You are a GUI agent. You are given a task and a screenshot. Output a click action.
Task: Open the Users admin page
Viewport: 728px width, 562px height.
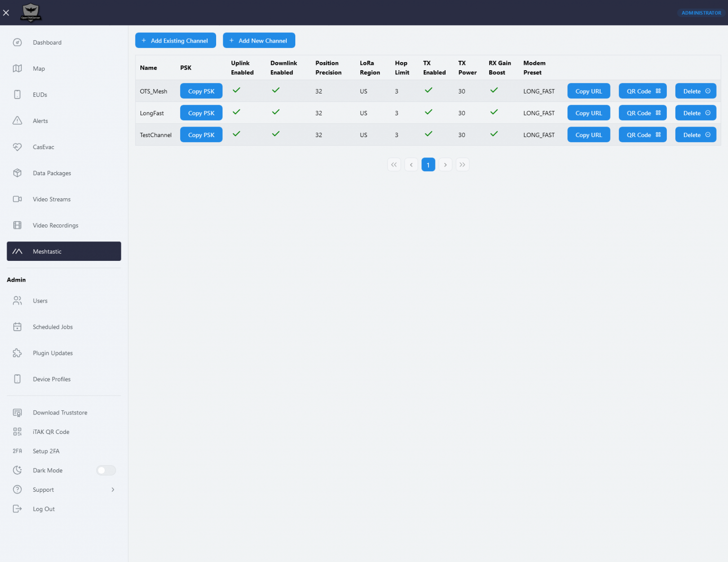[40, 301]
